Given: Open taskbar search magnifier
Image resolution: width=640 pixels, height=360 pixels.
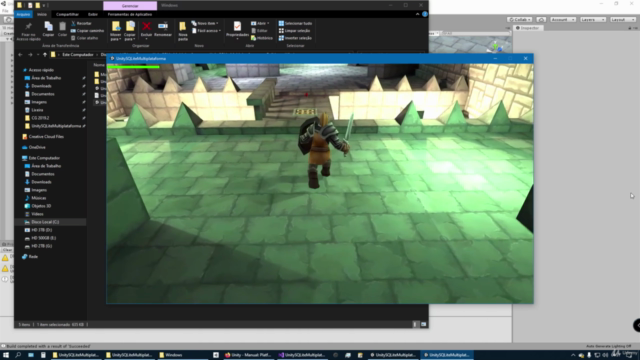Looking at the screenshot, I should [x=18, y=355].
